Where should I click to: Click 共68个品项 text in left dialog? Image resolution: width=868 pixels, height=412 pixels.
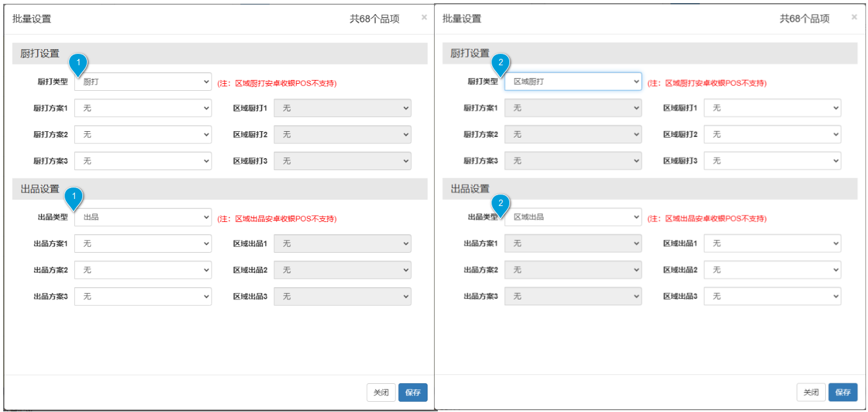(x=375, y=19)
